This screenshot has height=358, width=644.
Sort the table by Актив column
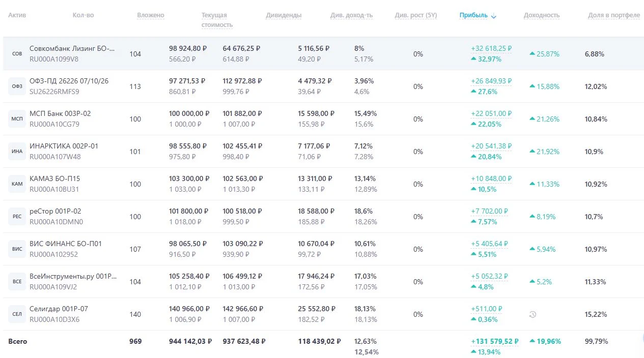coord(17,15)
